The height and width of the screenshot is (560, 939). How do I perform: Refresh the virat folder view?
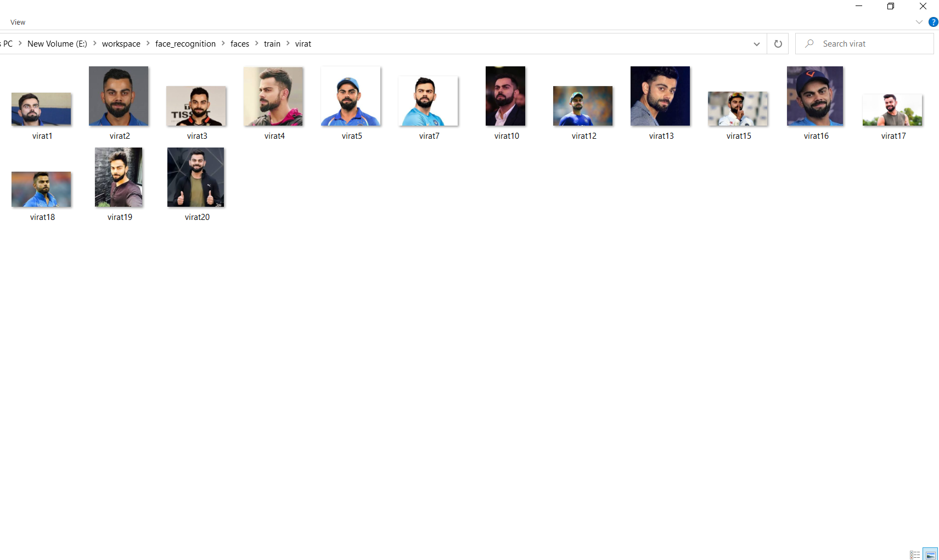778,44
